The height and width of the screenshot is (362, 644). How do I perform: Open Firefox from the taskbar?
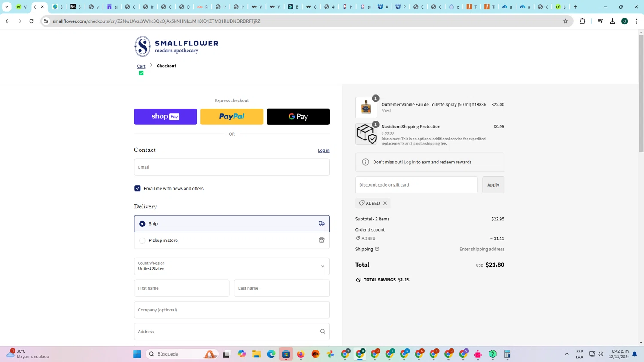[301, 354]
